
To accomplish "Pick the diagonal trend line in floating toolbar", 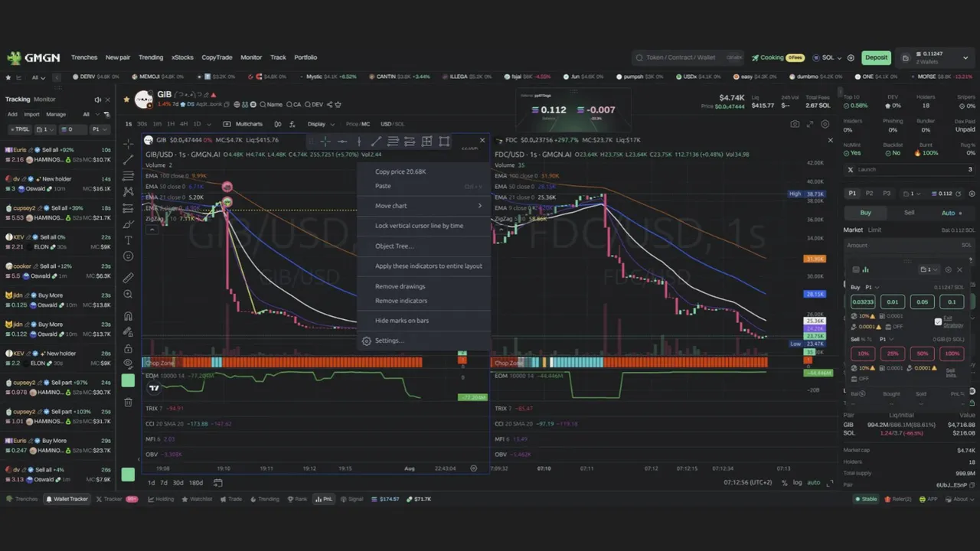I will tap(376, 141).
